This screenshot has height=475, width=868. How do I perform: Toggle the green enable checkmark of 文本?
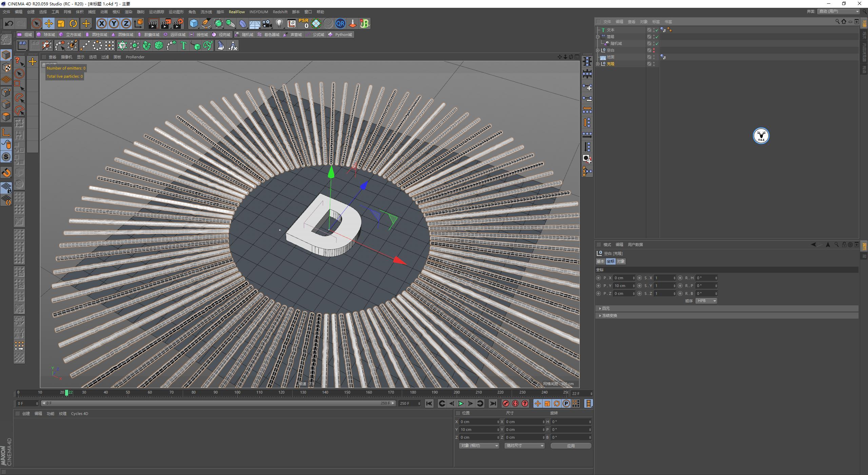point(656,30)
